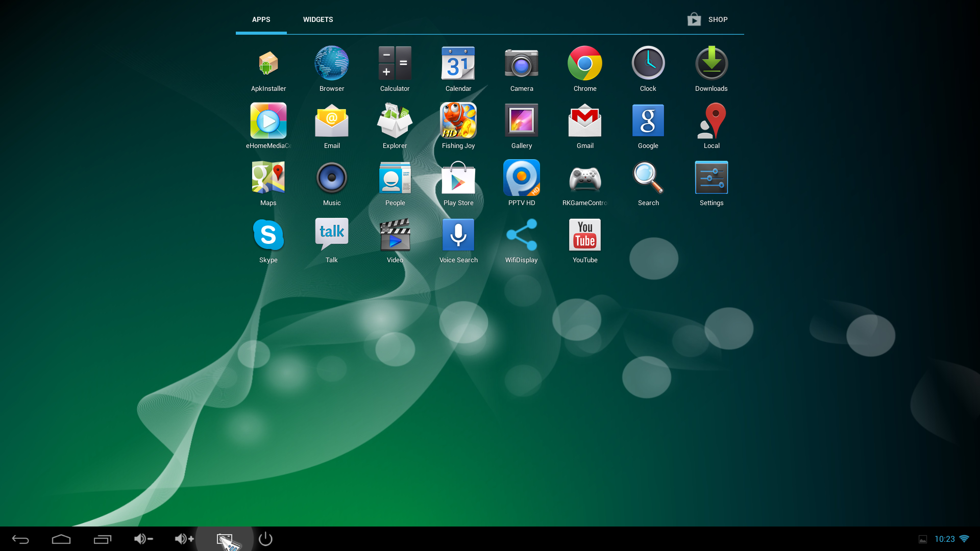Screen dimensions: 980x551
Task: Tap the Back navigation button
Action: [20, 539]
